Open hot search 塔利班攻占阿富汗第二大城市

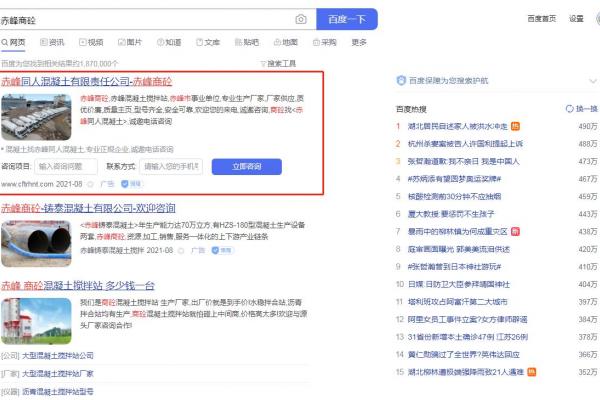click(x=458, y=302)
